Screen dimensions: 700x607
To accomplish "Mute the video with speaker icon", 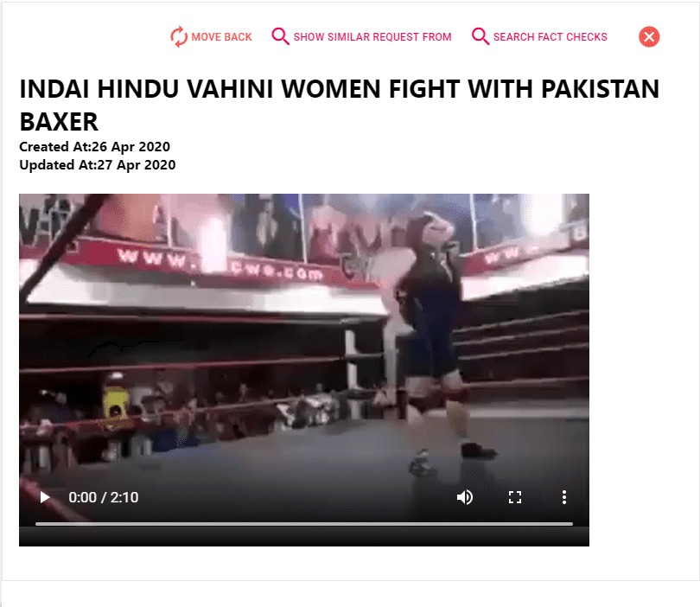I will (x=465, y=497).
